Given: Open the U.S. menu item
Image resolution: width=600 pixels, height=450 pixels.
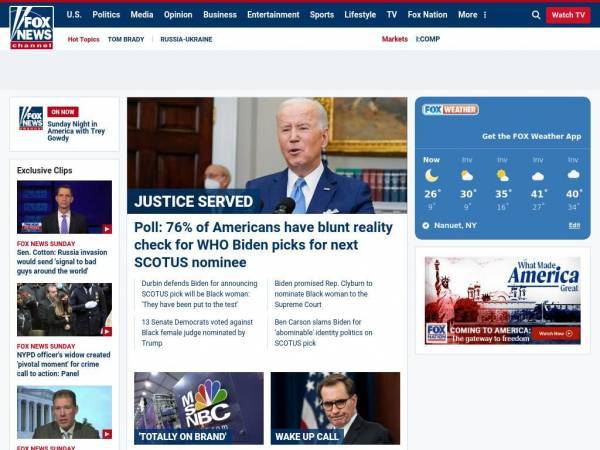Looking at the screenshot, I should coord(74,15).
